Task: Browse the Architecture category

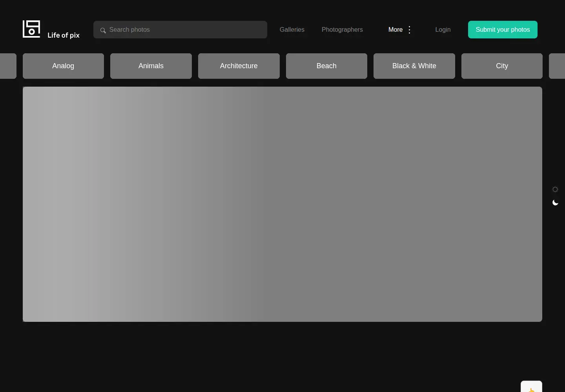Action: pos(239,66)
